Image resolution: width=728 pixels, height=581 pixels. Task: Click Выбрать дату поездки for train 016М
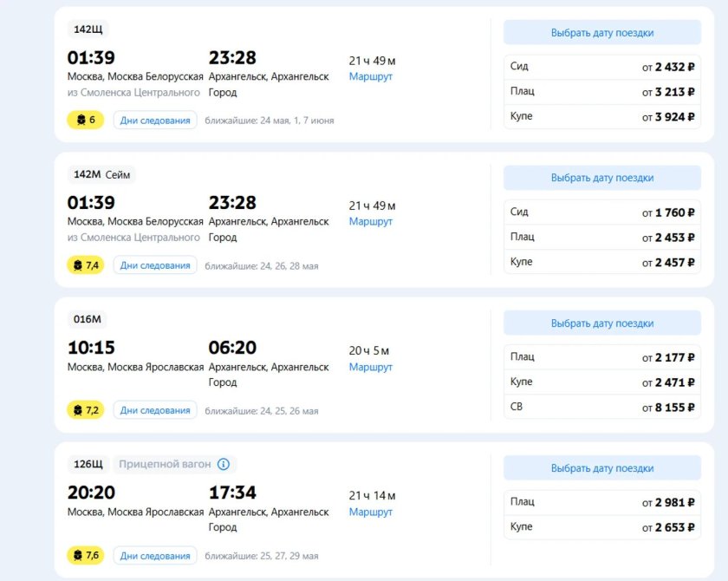pyautogui.click(x=601, y=323)
